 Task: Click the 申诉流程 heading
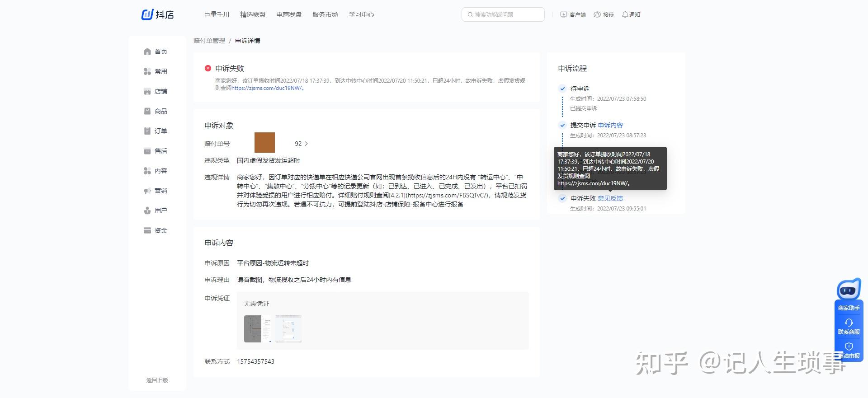[572, 68]
